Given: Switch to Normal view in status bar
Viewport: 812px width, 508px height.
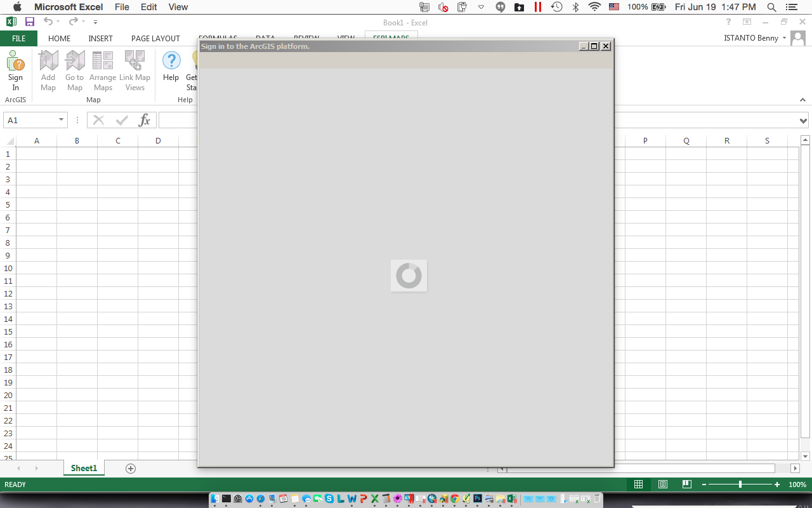Looking at the screenshot, I should pos(639,485).
